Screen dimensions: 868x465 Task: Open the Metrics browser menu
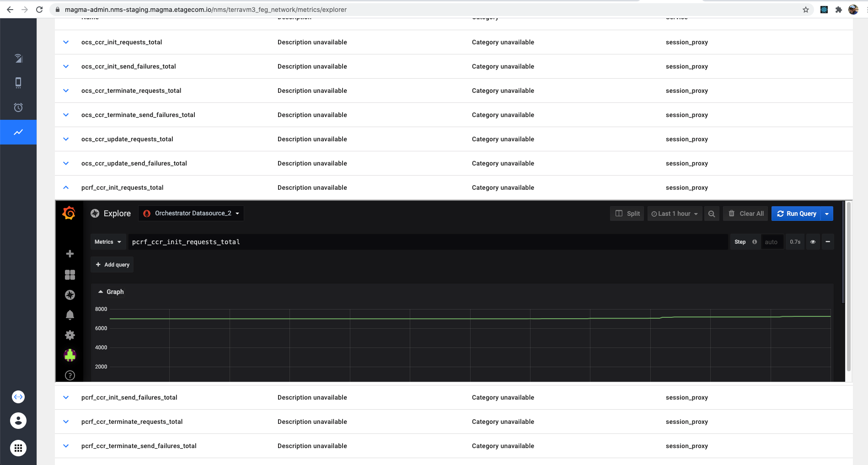coord(108,242)
